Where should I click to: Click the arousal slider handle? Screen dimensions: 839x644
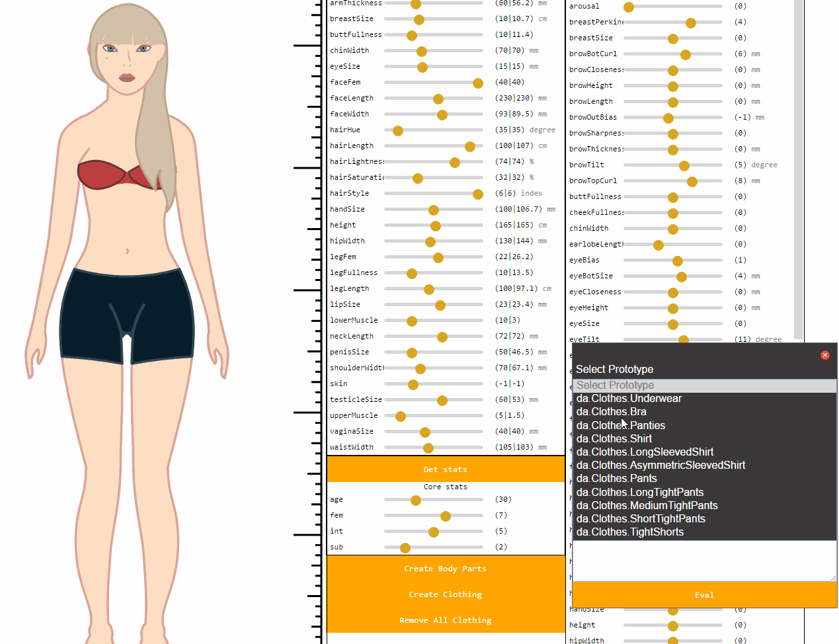tap(629, 7)
